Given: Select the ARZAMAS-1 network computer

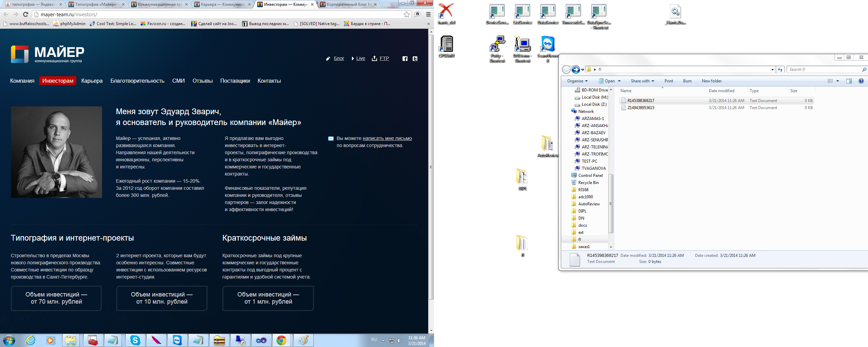Looking at the screenshot, I should 593,119.
